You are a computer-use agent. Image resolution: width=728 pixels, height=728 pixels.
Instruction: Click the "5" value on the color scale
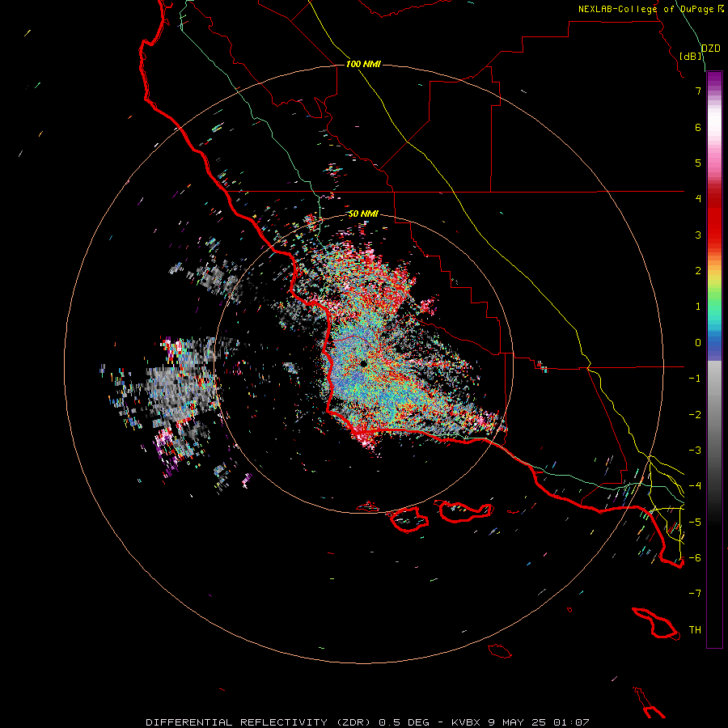pos(698,163)
